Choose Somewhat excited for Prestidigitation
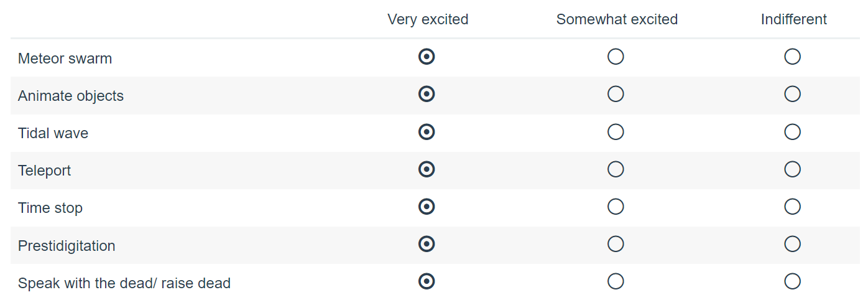Viewport: 868px width, 305px height. pyautogui.click(x=616, y=244)
